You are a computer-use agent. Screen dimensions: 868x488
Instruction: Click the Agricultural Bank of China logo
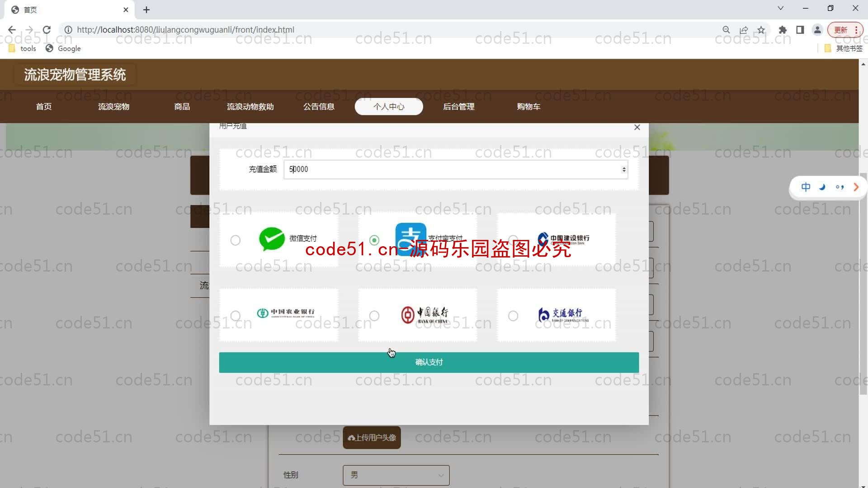(x=286, y=313)
